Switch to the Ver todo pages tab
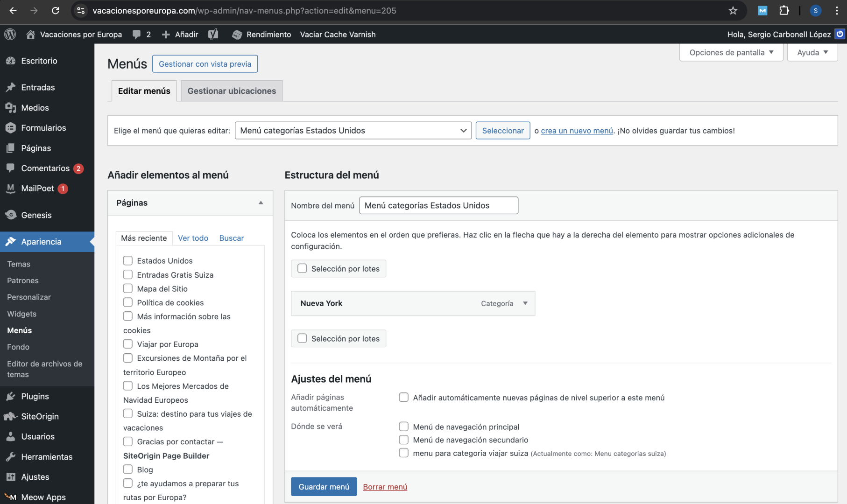 [193, 238]
